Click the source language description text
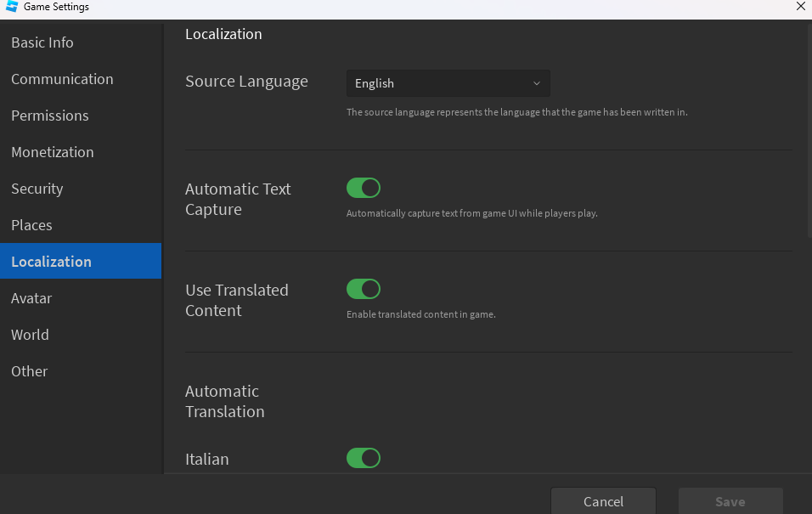This screenshot has height=514, width=812. coord(516,112)
